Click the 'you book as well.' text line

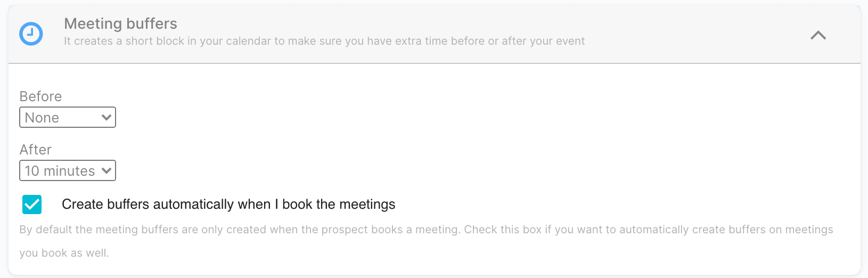(64, 253)
